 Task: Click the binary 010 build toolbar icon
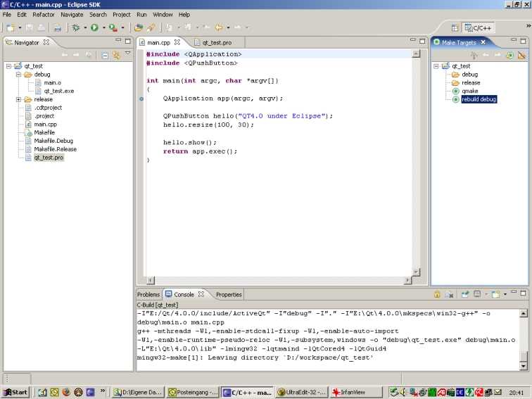pos(58,28)
